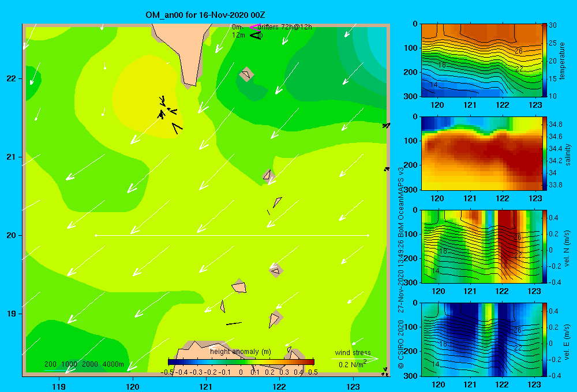
Task: Click the 'wind stress' label
Action: [353, 352]
